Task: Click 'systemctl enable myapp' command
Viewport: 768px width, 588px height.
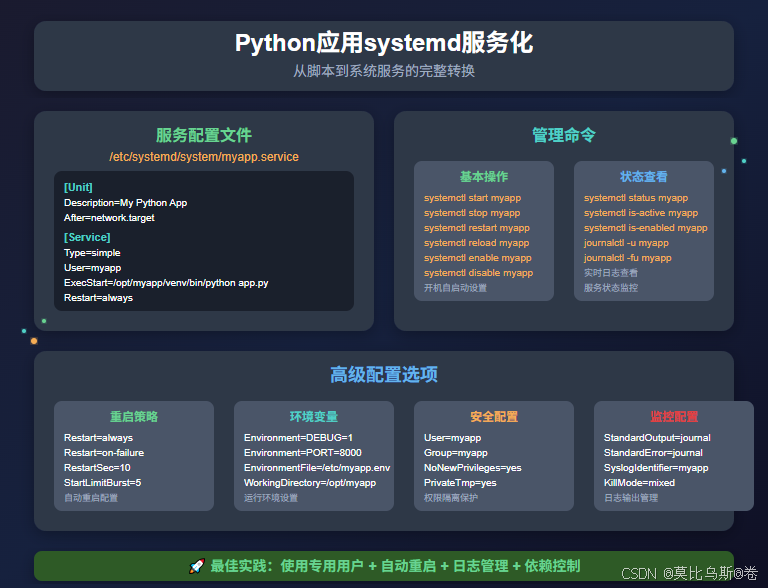Action: [x=478, y=258]
